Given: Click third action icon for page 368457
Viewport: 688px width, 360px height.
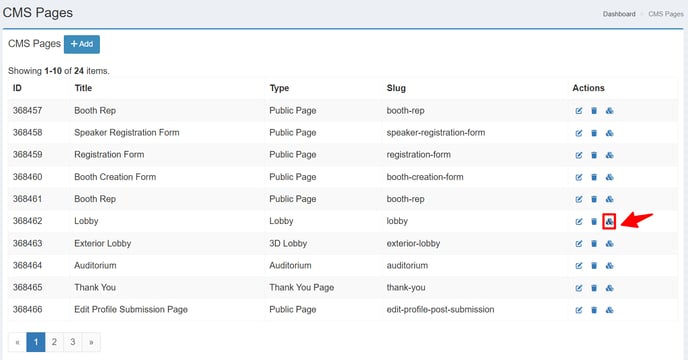Looking at the screenshot, I should tap(609, 111).
